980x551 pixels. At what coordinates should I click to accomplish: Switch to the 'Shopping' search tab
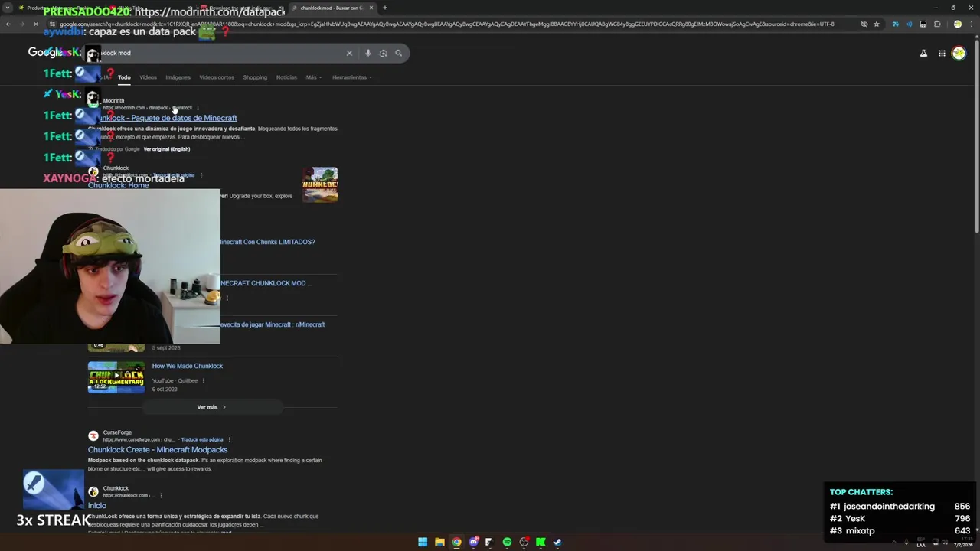255,77
